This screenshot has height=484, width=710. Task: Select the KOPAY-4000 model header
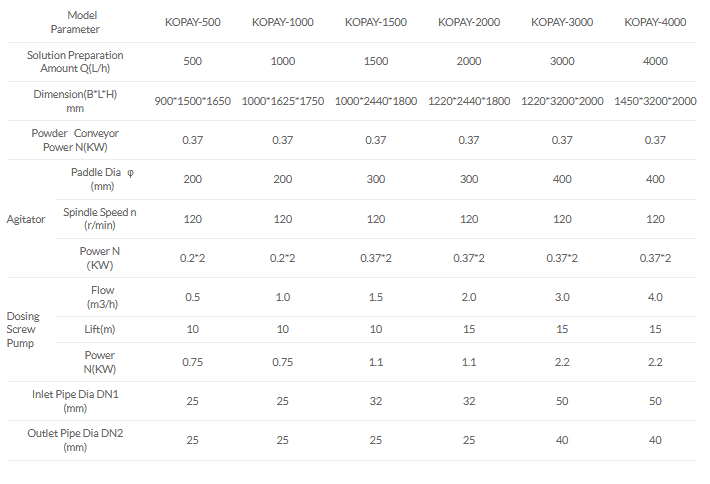pos(654,22)
